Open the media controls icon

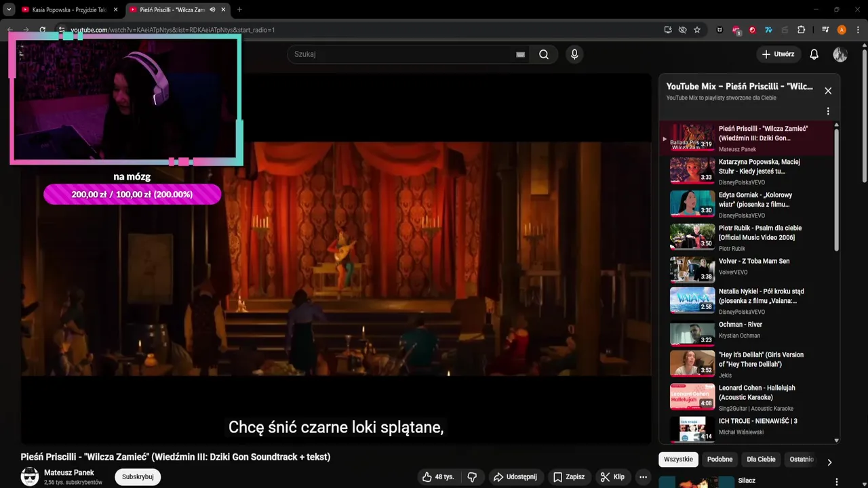tap(825, 30)
